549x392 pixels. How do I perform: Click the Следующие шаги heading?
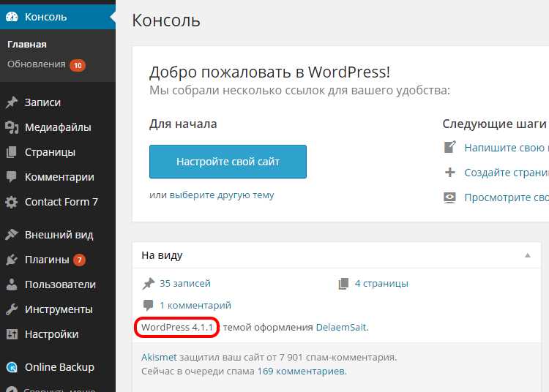494,124
